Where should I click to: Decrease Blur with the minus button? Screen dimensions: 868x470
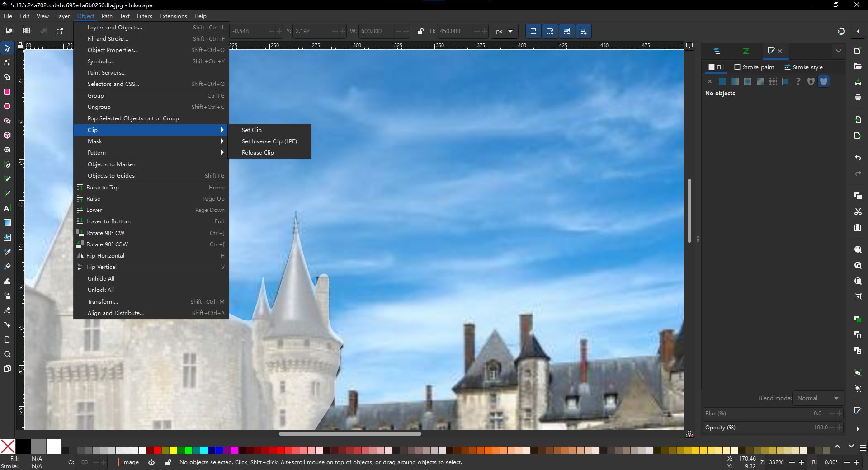point(831,413)
